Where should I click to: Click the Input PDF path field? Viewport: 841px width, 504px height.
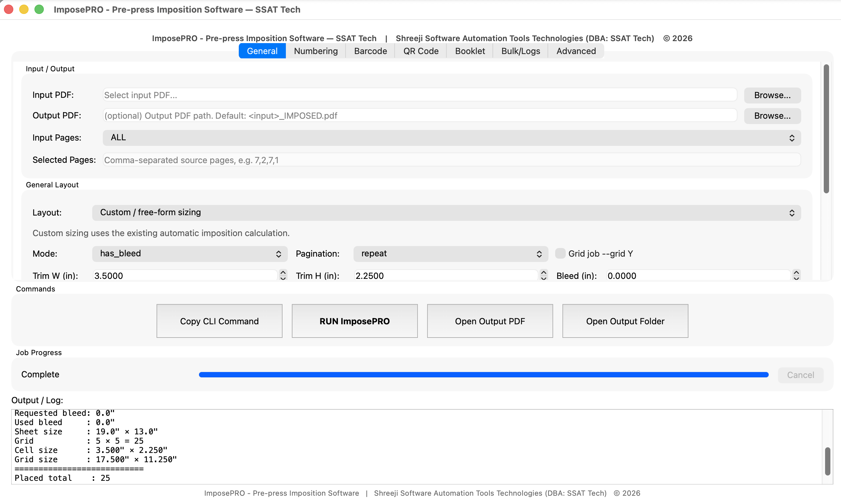click(x=420, y=95)
